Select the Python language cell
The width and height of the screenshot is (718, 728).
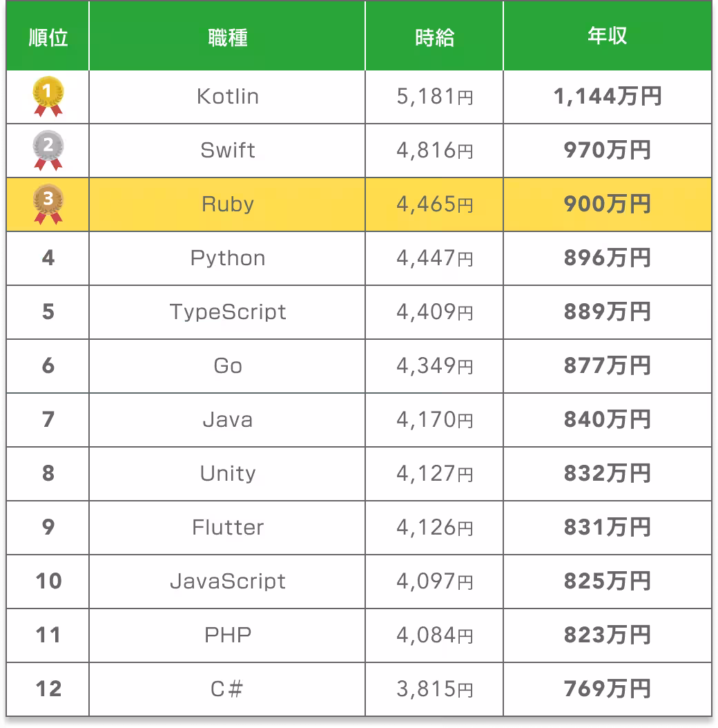click(227, 258)
